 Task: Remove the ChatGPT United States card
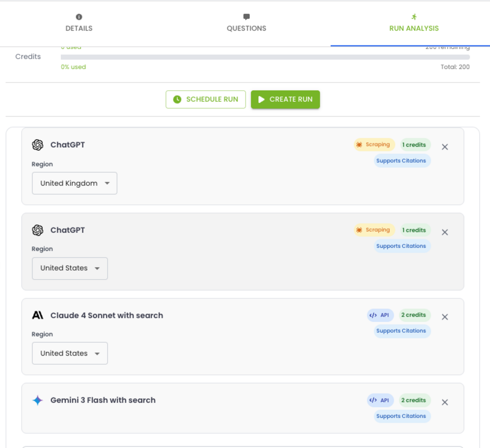coord(445,232)
